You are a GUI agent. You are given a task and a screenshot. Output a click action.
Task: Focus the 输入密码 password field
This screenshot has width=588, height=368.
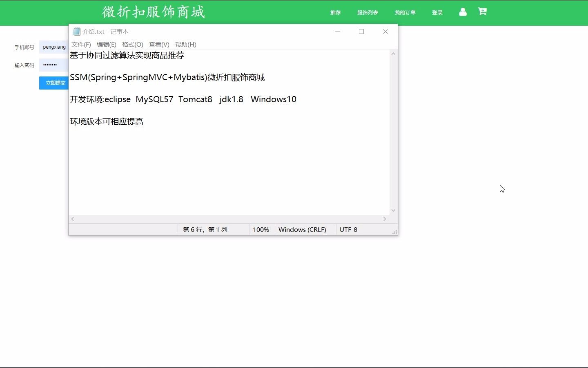(x=54, y=65)
